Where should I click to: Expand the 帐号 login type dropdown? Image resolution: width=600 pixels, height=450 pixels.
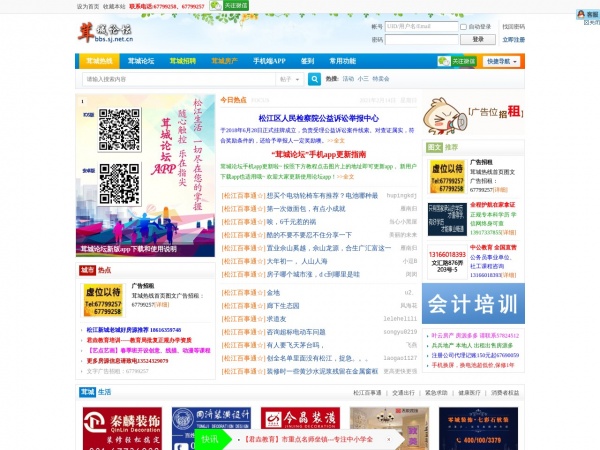click(x=378, y=27)
